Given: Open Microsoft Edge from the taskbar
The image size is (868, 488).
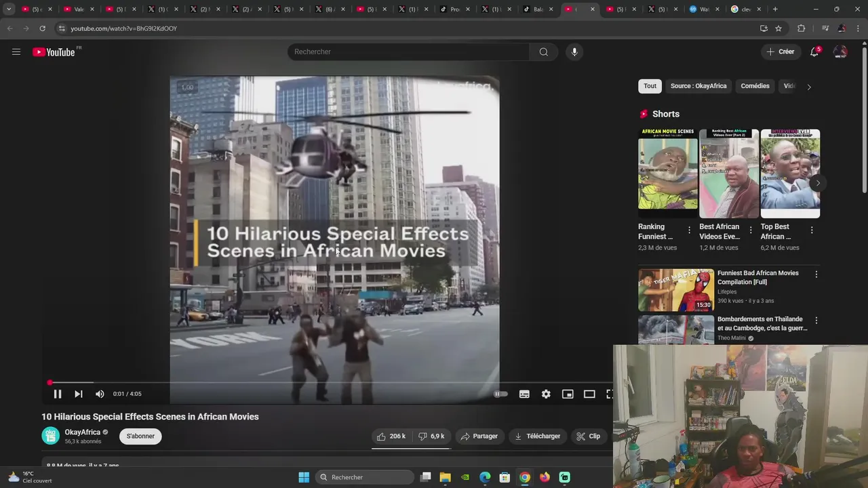Looking at the screenshot, I should 485,477.
